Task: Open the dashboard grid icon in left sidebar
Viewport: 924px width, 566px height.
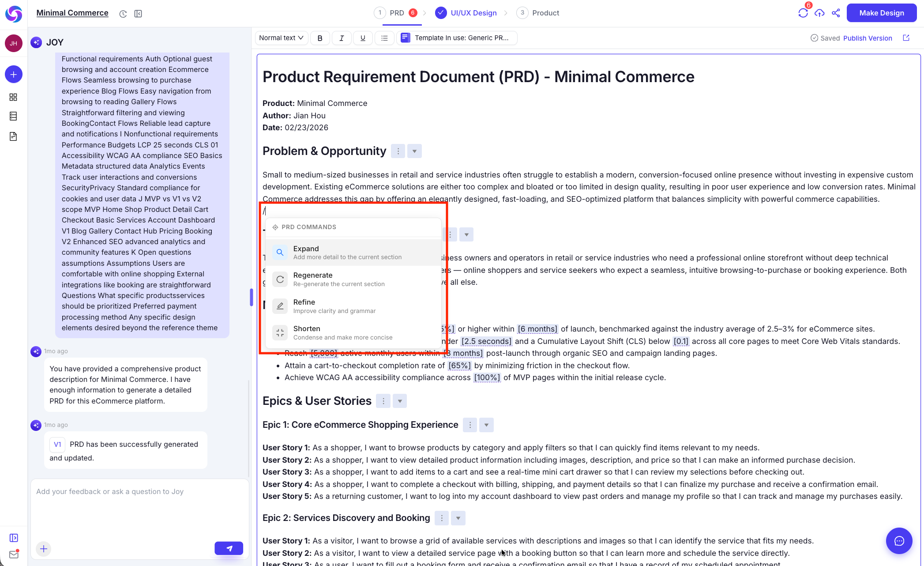Action: 13,97
